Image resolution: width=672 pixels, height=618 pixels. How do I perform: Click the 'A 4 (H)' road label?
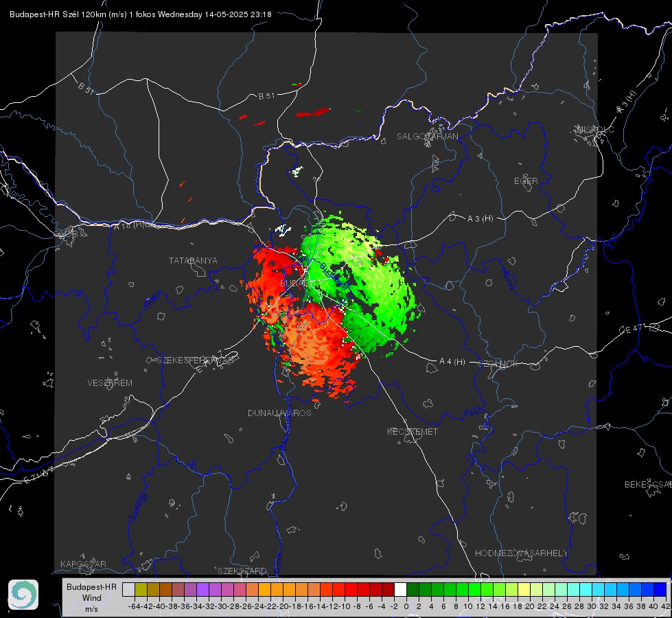point(452,362)
